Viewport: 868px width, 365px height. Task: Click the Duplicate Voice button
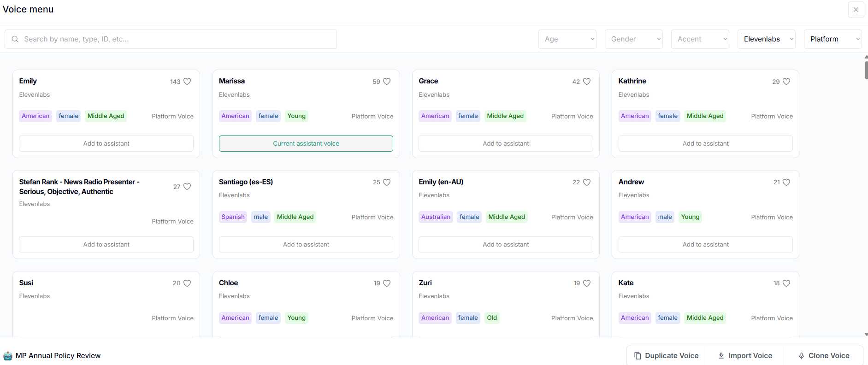[x=666, y=356]
